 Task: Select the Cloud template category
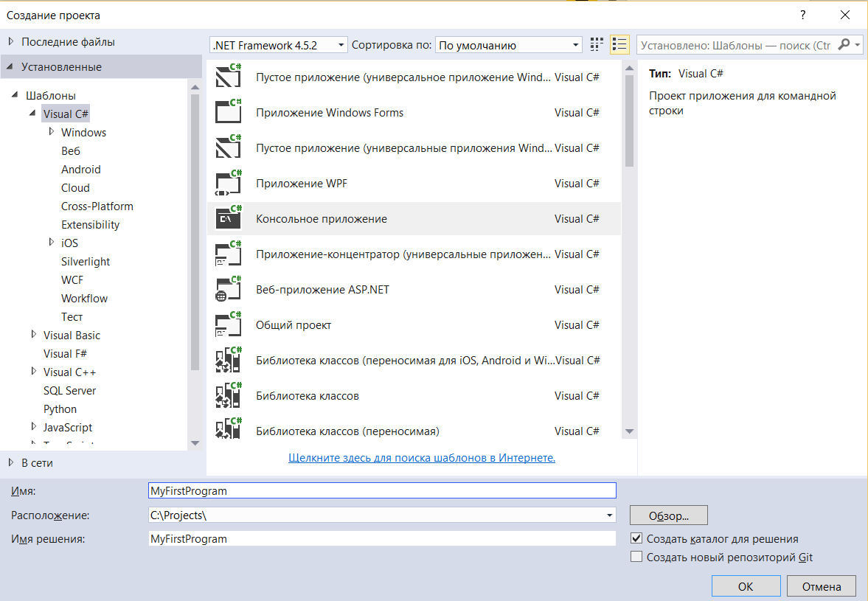tap(75, 187)
